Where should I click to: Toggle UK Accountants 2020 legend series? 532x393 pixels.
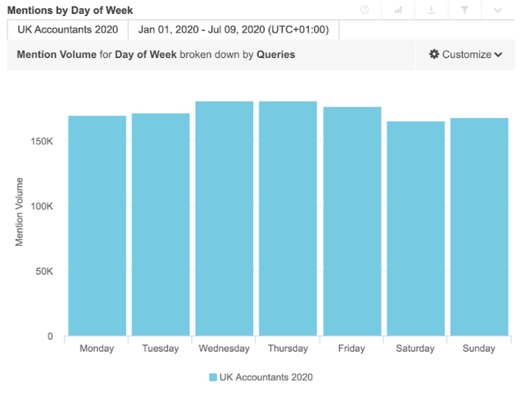pos(266,377)
